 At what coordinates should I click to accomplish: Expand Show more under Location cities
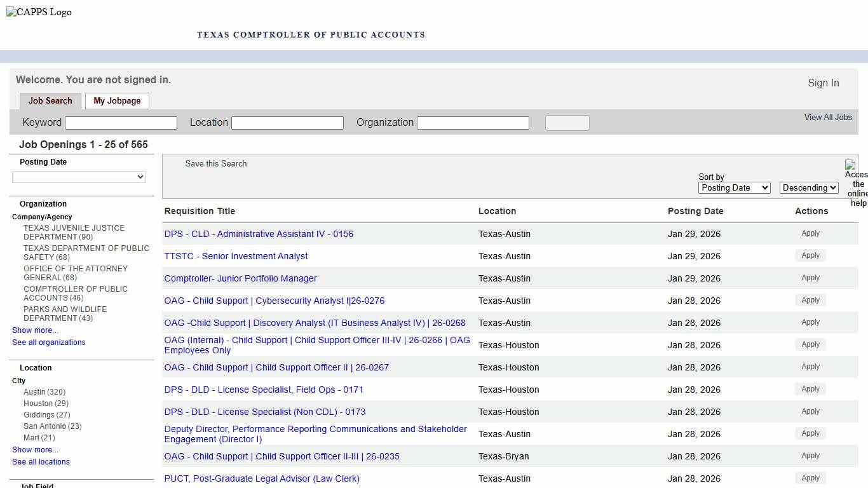(35, 450)
